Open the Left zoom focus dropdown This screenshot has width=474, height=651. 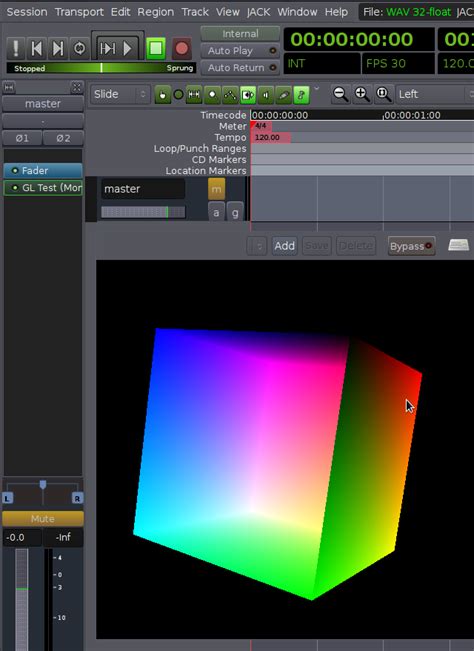(x=435, y=94)
